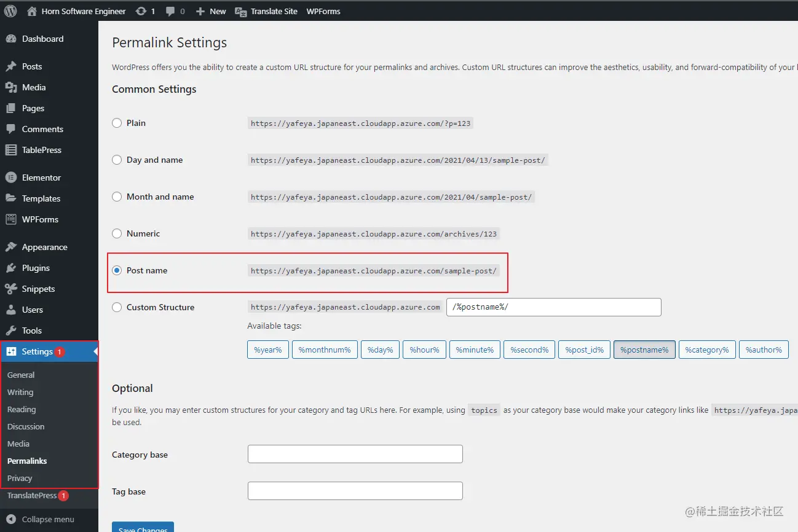The height and width of the screenshot is (532, 798).
Task: Open the Privacy settings submenu item
Action: tap(20, 478)
